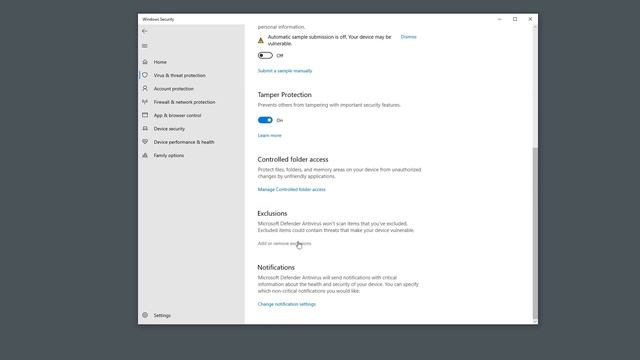Open Home in the sidebar
Image resolution: width=640 pixels, height=360 pixels.
point(160,62)
